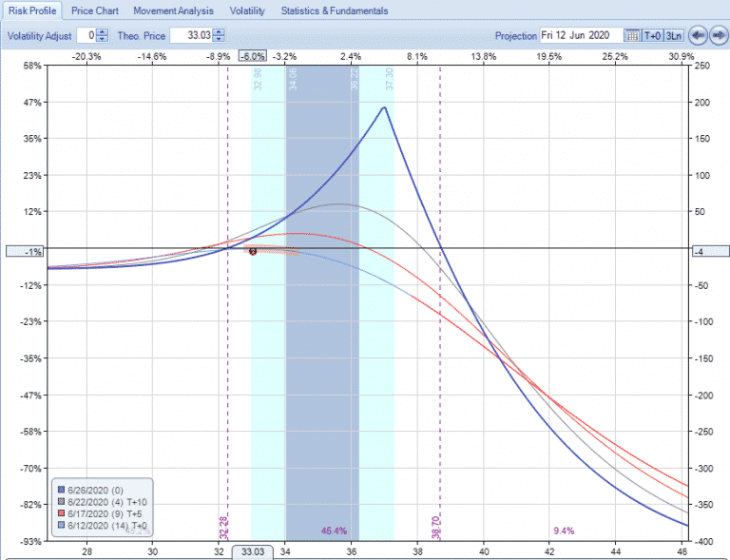Increase the Theo. Price value
Screen dimensions: 730x560
(x=219, y=32)
